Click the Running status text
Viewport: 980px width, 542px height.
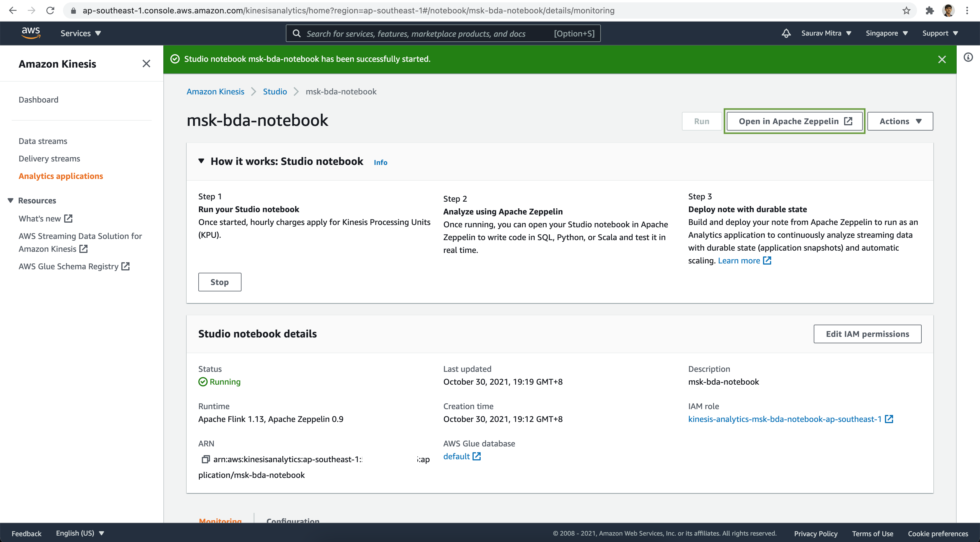[225, 382]
